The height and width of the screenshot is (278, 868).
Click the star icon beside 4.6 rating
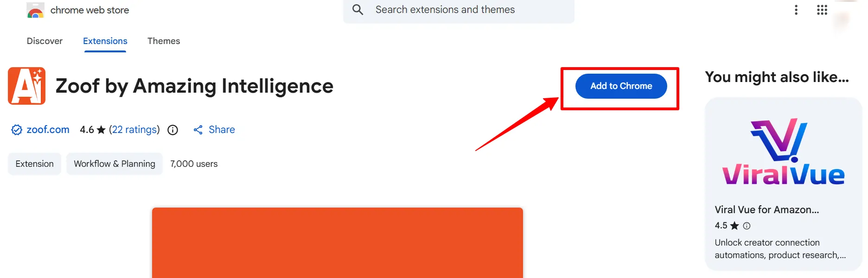[x=101, y=129]
